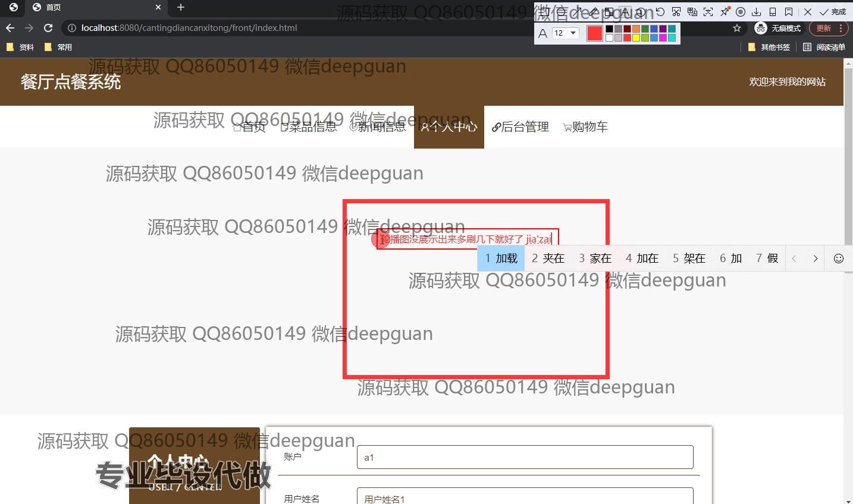Click the pin screenshot icon

[x=725, y=12]
